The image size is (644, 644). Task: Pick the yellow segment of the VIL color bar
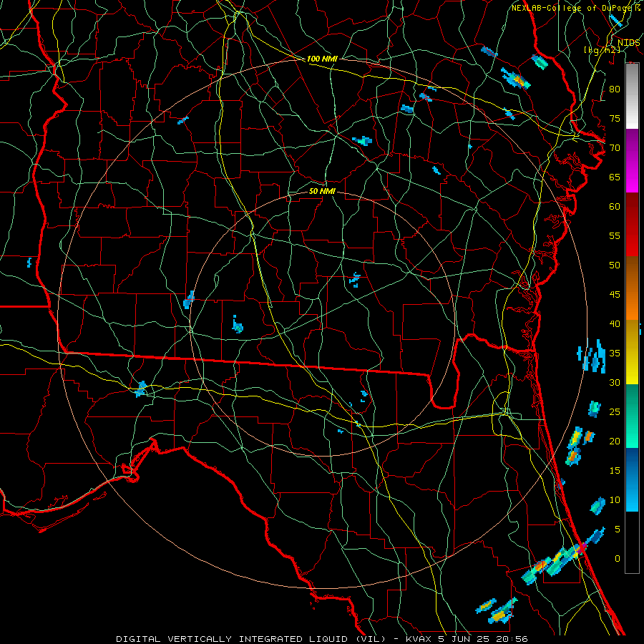pyautogui.click(x=632, y=352)
